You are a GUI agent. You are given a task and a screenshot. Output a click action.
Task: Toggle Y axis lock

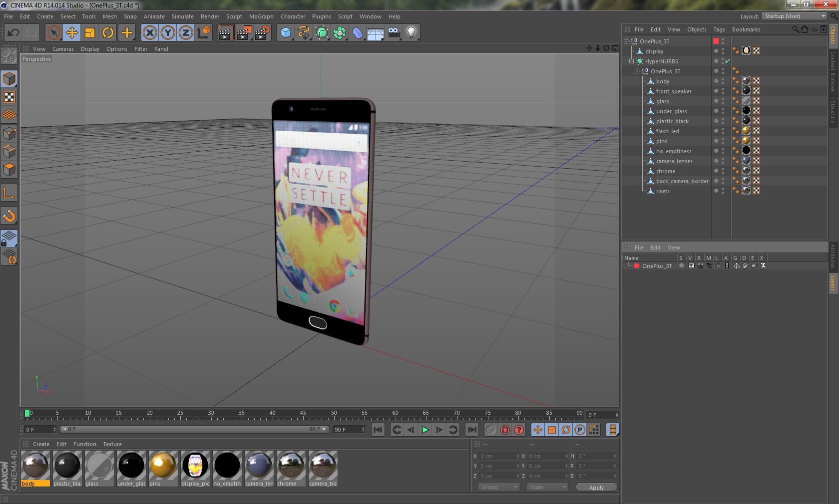[x=168, y=33]
